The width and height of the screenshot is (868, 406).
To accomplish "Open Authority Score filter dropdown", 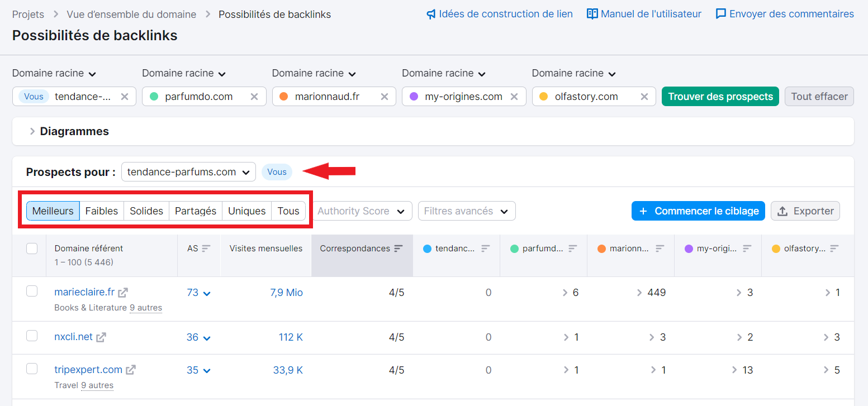I will [362, 211].
